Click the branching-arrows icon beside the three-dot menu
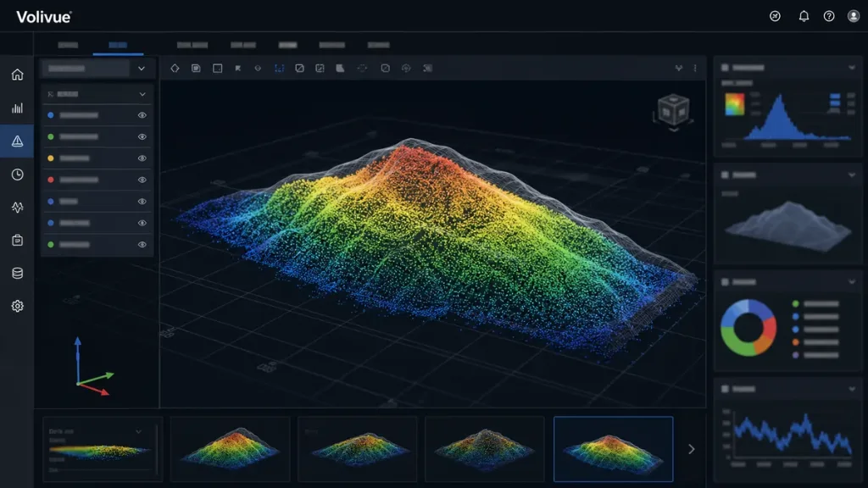The height and width of the screenshot is (488, 868). (679, 68)
